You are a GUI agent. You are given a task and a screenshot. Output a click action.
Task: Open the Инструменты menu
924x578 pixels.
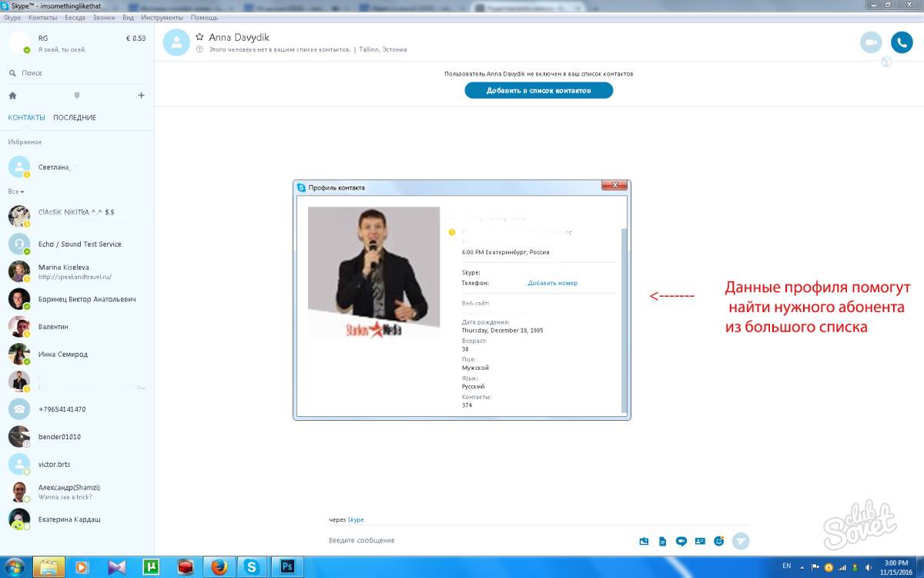coord(162,17)
